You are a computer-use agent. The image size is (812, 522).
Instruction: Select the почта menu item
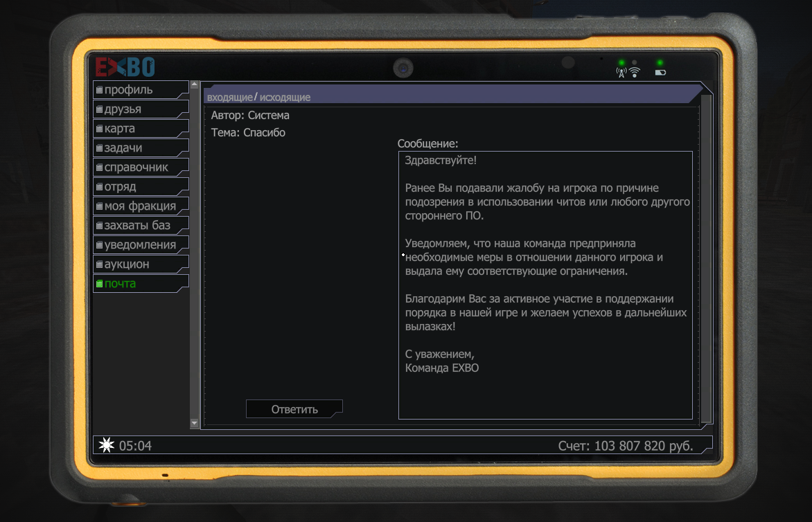tap(141, 284)
